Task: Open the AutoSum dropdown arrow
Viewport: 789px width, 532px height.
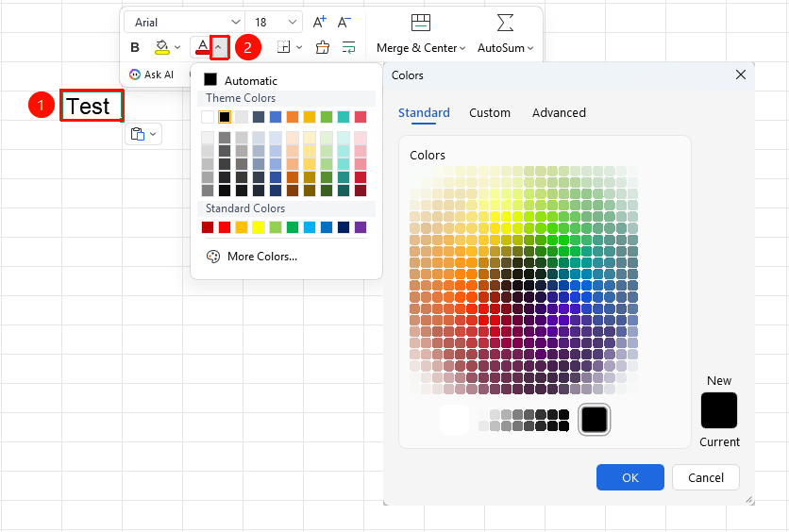Action: (x=530, y=48)
